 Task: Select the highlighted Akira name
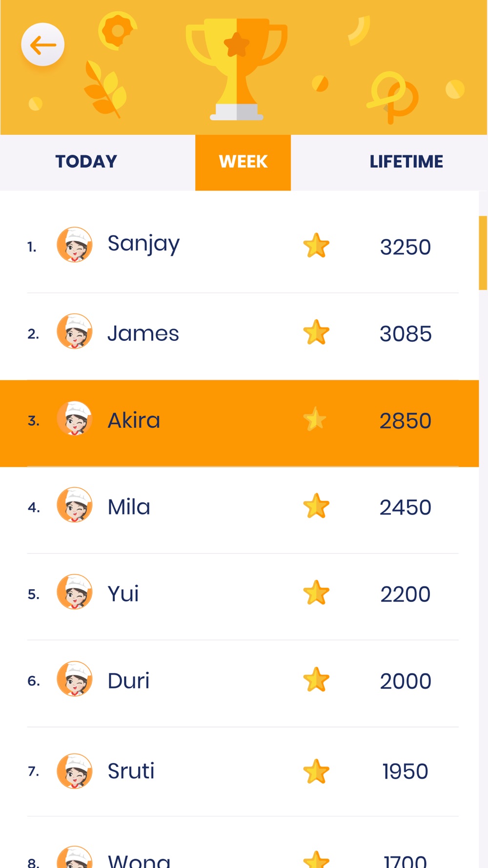tap(134, 421)
